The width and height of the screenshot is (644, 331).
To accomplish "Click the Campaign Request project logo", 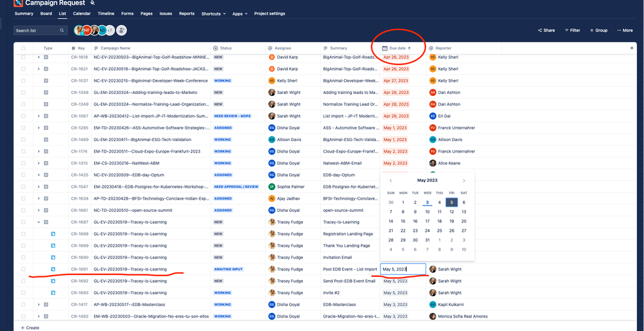I will [18, 3].
